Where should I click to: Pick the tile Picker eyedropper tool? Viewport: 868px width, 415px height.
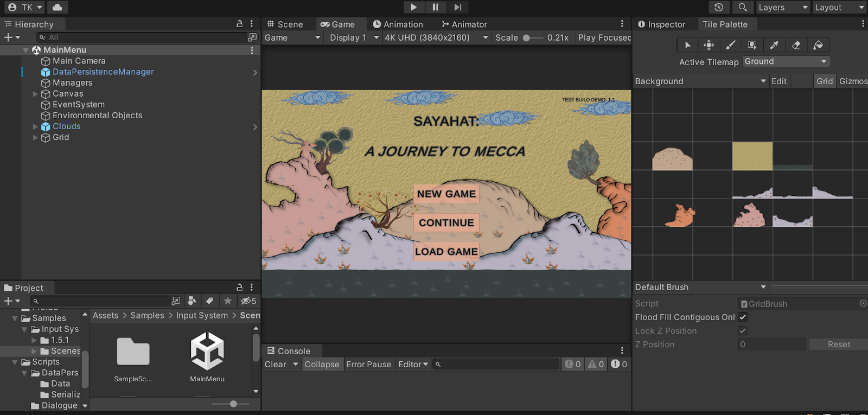(774, 45)
